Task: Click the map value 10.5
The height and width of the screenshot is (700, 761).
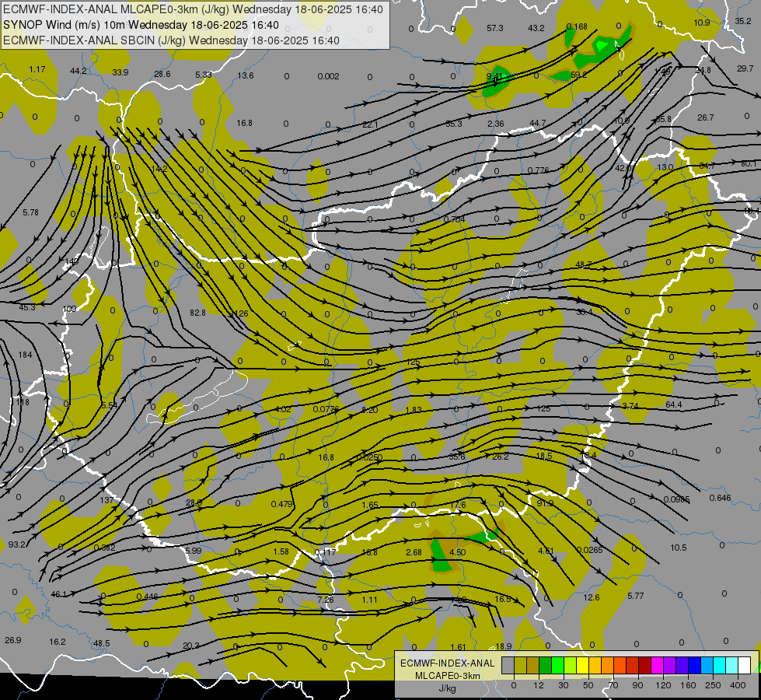Action: (679, 548)
